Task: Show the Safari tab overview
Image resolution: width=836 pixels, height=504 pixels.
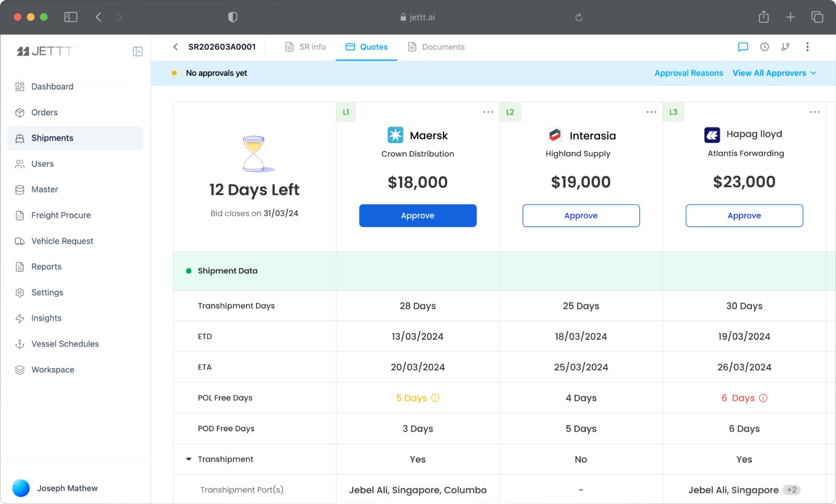Action: (817, 17)
